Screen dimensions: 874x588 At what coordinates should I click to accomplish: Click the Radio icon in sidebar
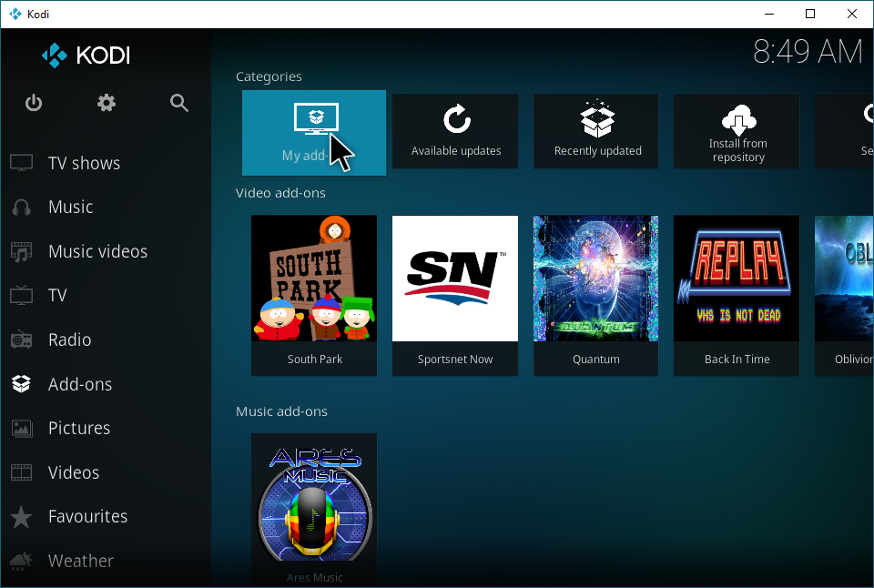pyautogui.click(x=21, y=340)
